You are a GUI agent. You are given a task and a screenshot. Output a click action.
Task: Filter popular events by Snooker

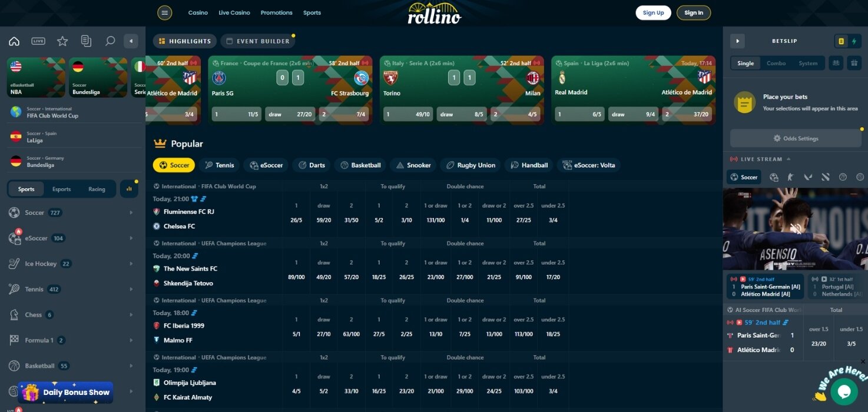pos(413,165)
